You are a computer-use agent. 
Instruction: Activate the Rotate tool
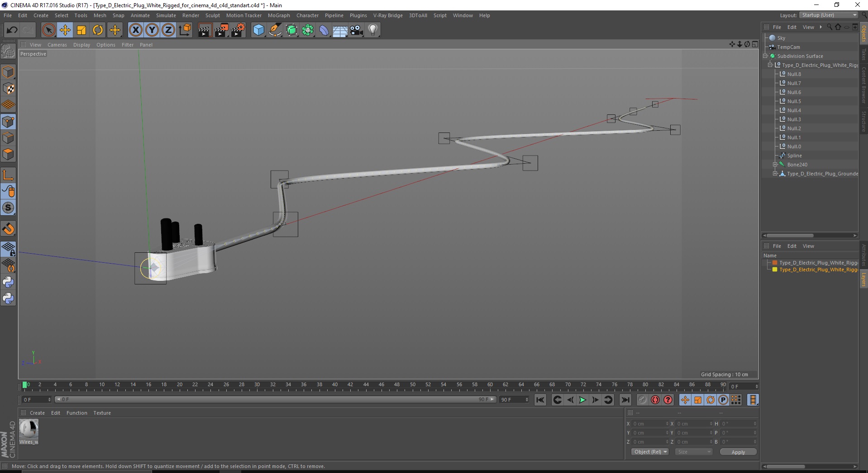pyautogui.click(x=98, y=30)
